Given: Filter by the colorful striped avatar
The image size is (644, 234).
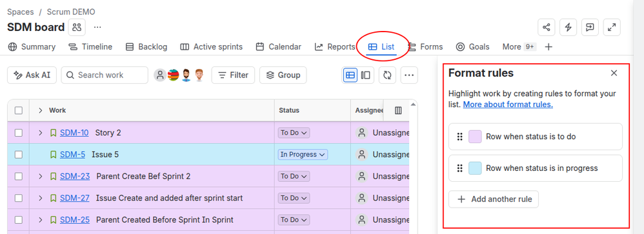Looking at the screenshot, I should 173,75.
